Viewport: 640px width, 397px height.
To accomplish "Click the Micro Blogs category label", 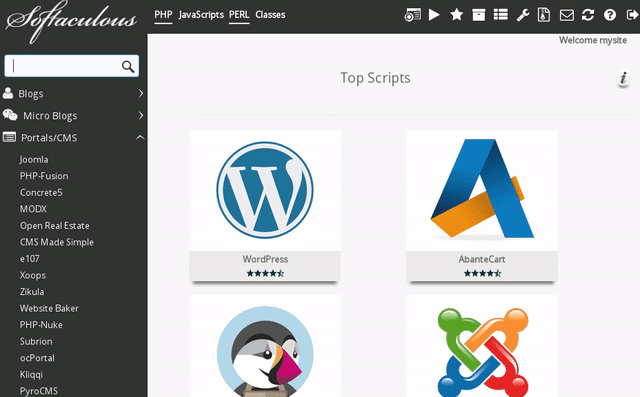I will pyautogui.click(x=50, y=116).
